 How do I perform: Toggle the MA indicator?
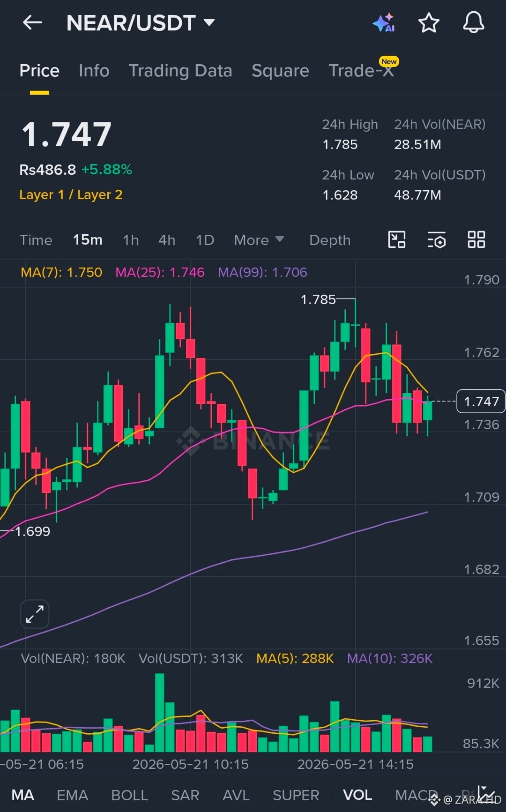(x=22, y=795)
